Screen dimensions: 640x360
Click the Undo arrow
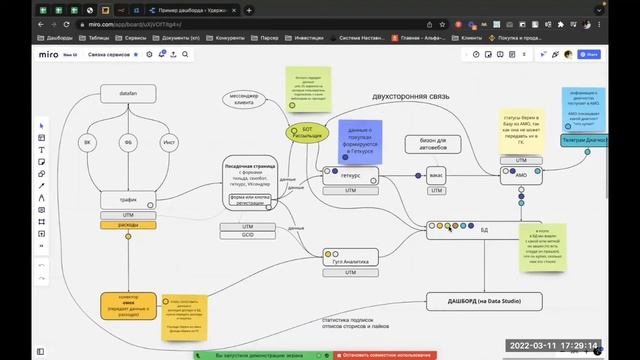(41, 265)
